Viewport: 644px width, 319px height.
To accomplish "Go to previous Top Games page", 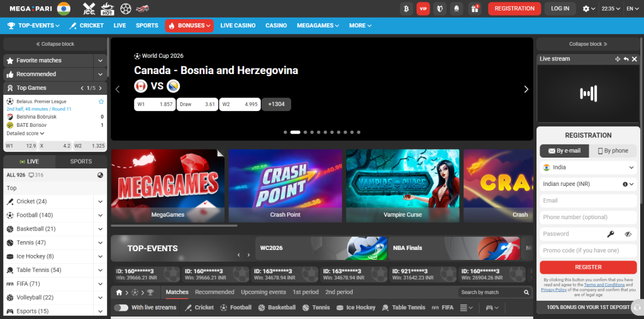I will click(x=82, y=88).
